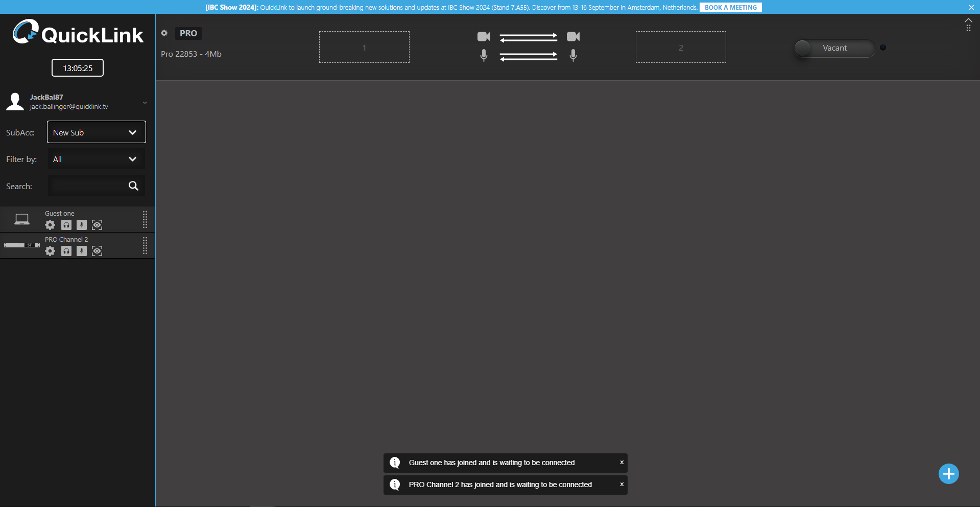Select the Guest one list entry
980x507 pixels.
click(60, 214)
